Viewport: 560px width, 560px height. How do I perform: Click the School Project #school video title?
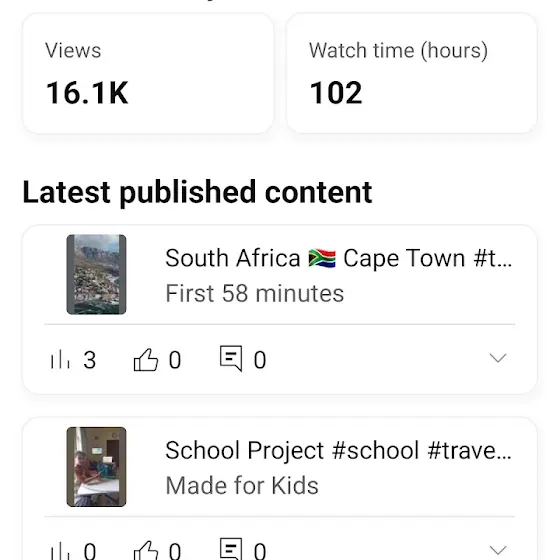[x=339, y=450]
